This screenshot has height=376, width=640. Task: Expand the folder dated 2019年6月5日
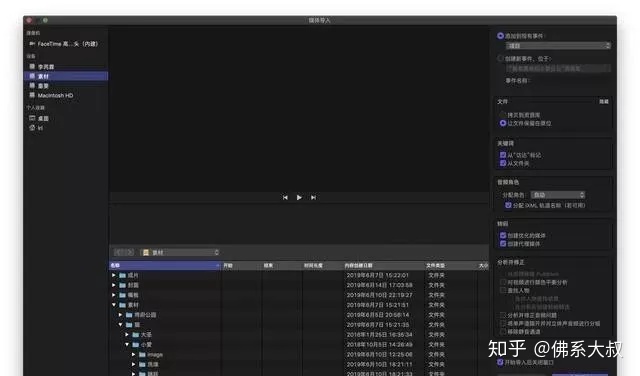click(120, 315)
